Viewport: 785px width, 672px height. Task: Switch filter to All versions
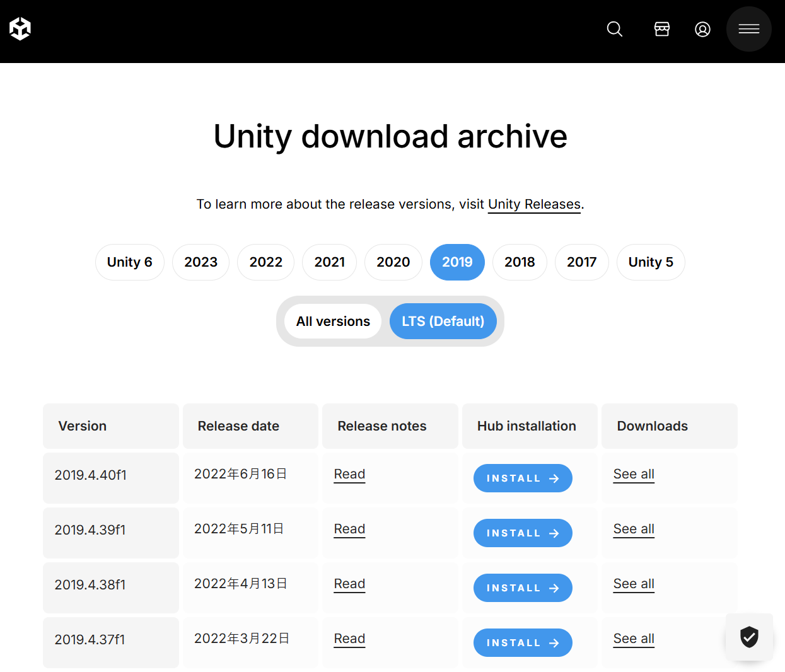coord(333,322)
